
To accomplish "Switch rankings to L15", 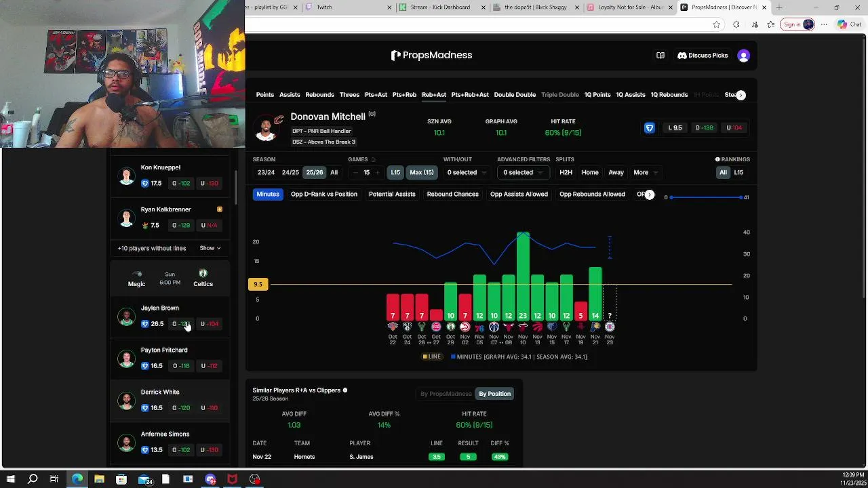I will (x=738, y=173).
